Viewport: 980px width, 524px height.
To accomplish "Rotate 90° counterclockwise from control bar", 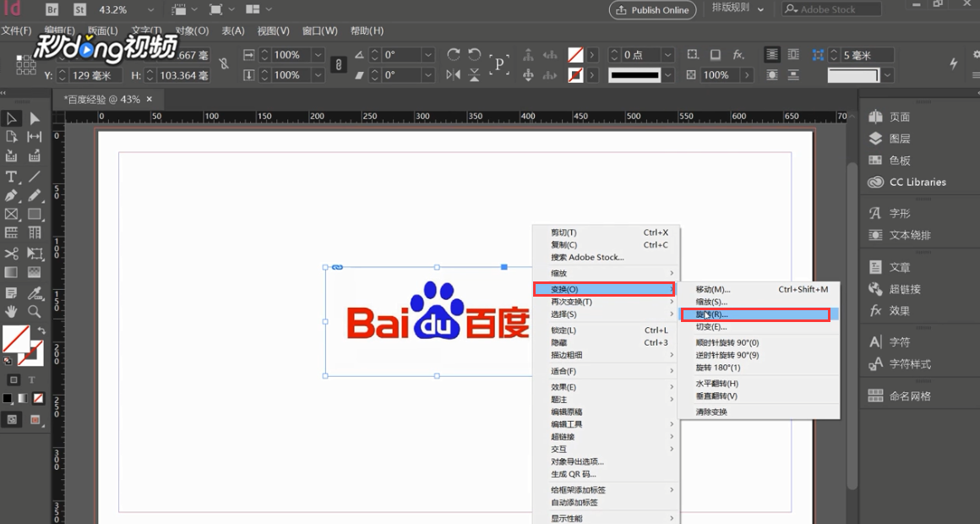I will tap(475, 55).
